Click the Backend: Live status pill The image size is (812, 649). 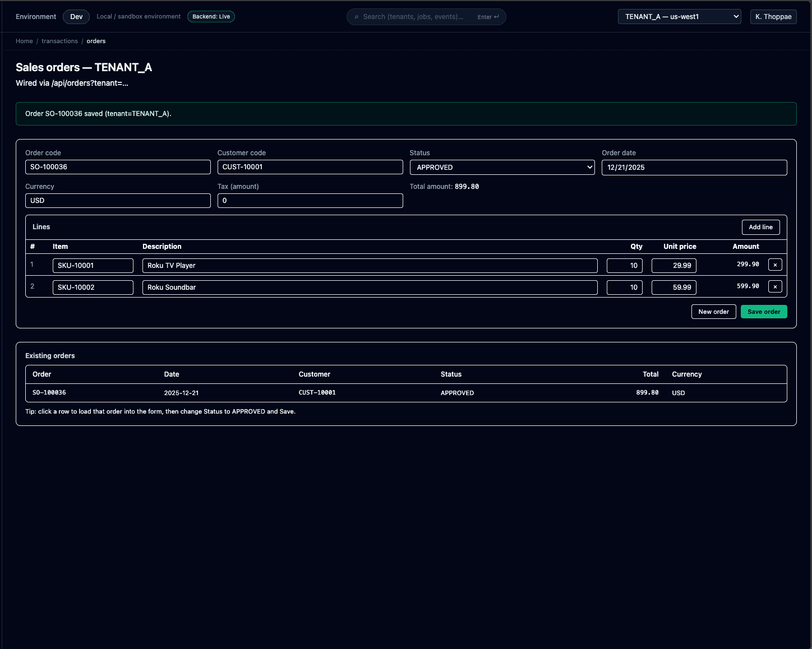tap(211, 17)
